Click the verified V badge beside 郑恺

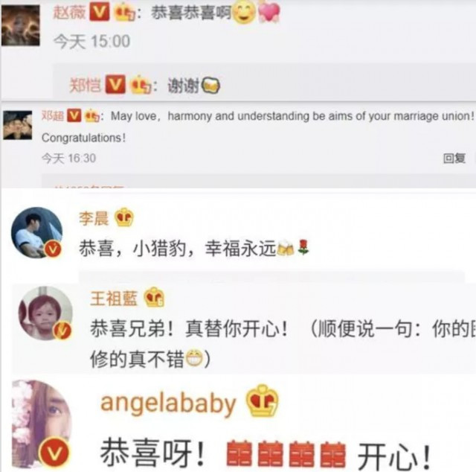click(x=115, y=84)
